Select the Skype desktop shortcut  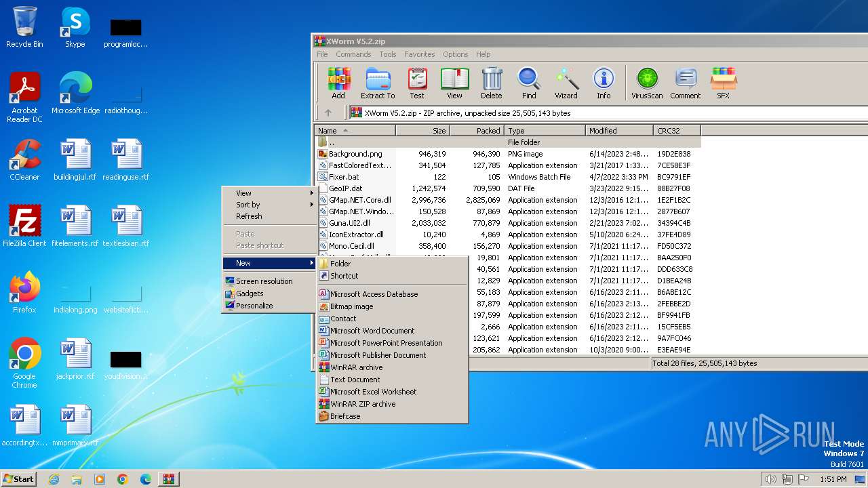pyautogui.click(x=75, y=27)
